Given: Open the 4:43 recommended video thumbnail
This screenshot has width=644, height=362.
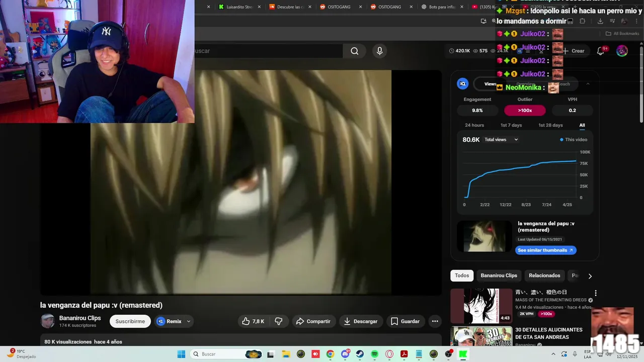Looking at the screenshot, I should click(481, 306).
